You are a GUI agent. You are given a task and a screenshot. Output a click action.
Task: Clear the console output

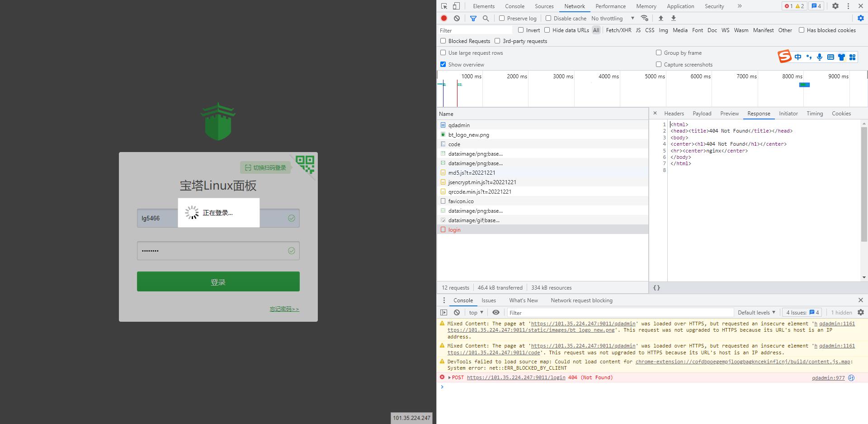coord(457,313)
